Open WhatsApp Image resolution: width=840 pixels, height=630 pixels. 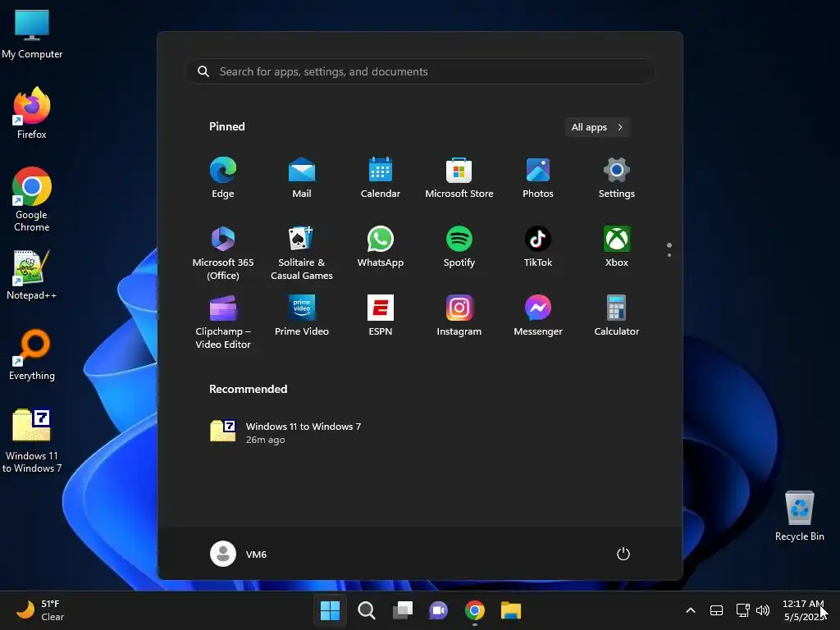(381, 247)
